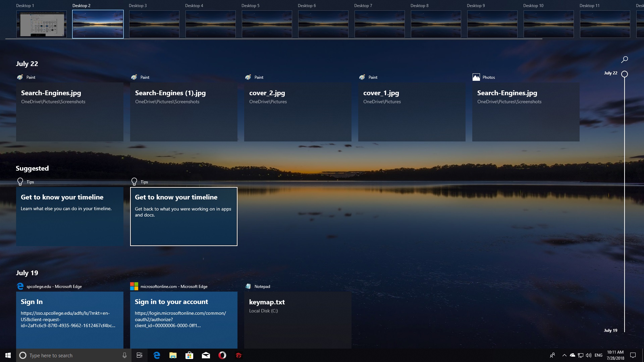Open the Action Center notifications icon

633,355
